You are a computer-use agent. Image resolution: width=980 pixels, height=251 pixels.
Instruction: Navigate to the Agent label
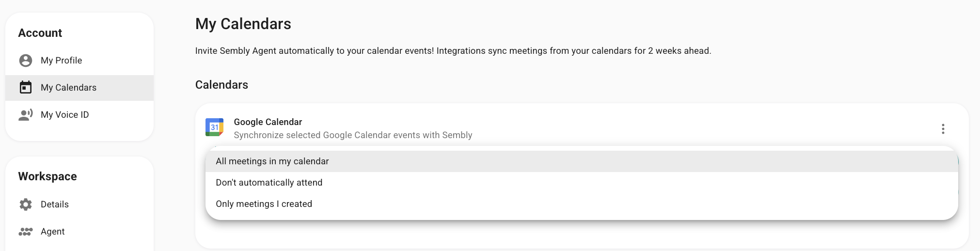53,232
